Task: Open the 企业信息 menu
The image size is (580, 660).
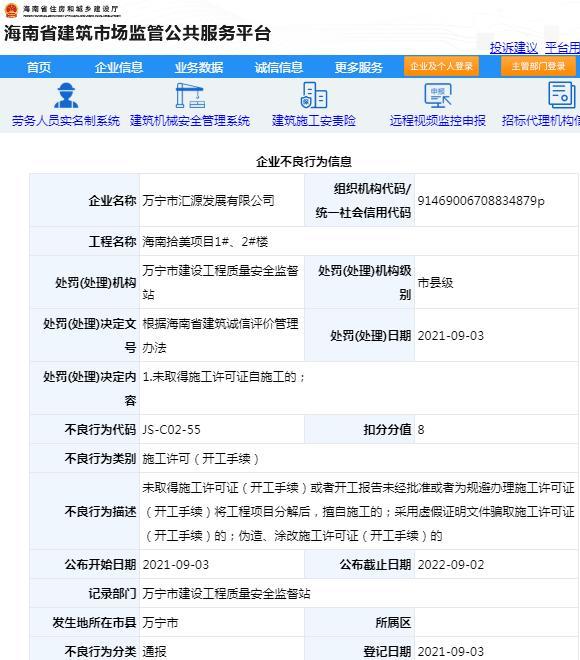Action: (x=119, y=67)
